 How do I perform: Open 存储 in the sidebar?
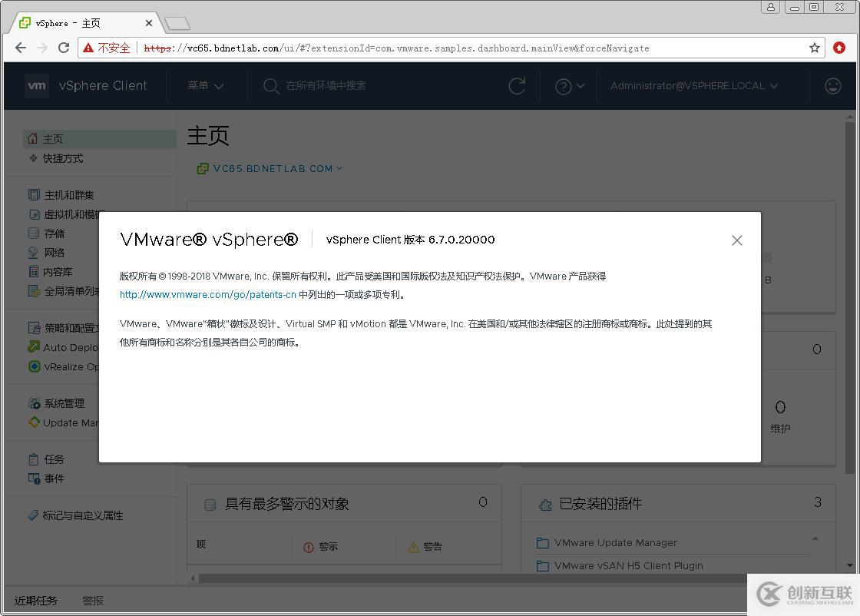pos(54,233)
